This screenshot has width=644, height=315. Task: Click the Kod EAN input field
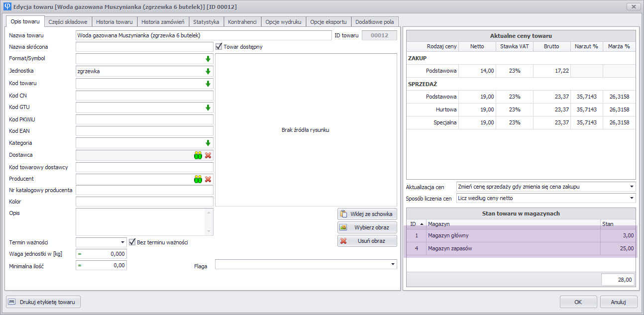point(144,131)
